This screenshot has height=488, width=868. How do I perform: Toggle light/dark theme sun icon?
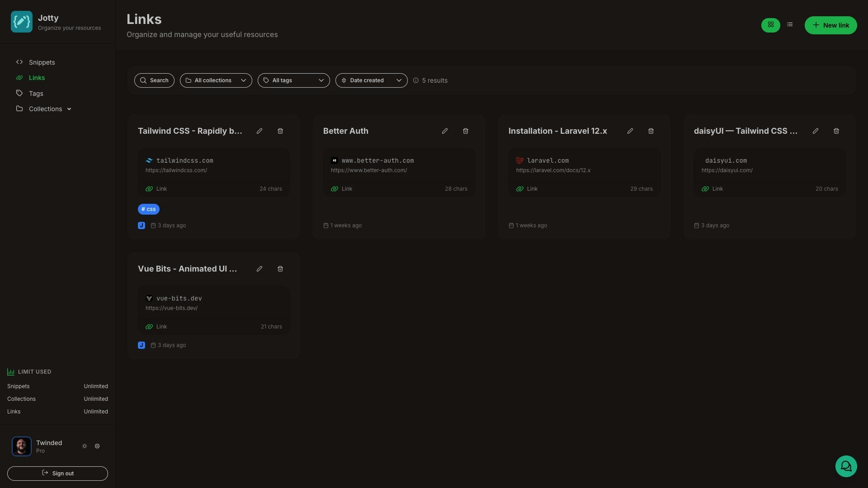(85, 446)
